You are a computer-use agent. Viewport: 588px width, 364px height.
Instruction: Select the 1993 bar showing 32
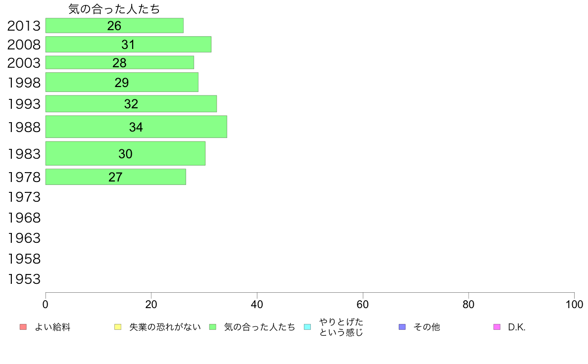[x=131, y=103]
